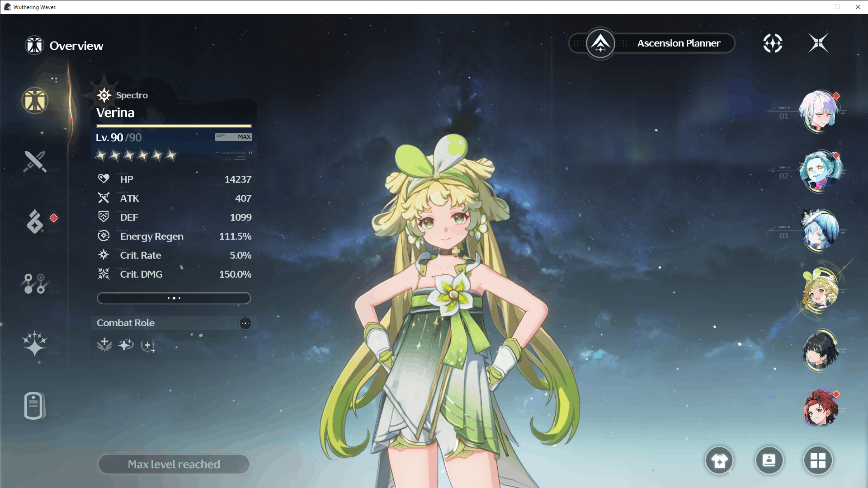Click the DEF shield stat icon
The width and height of the screenshot is (868, 488).
[x=104, y=217]
